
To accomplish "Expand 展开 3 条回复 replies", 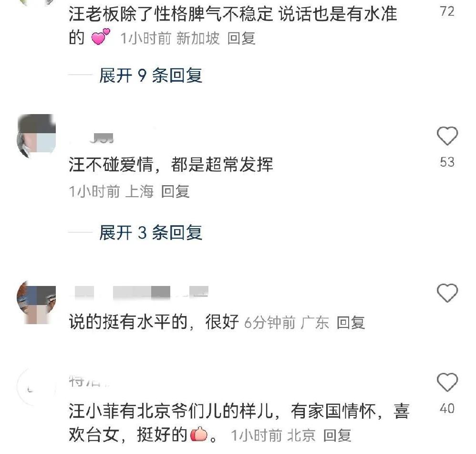I will point(151,232).
